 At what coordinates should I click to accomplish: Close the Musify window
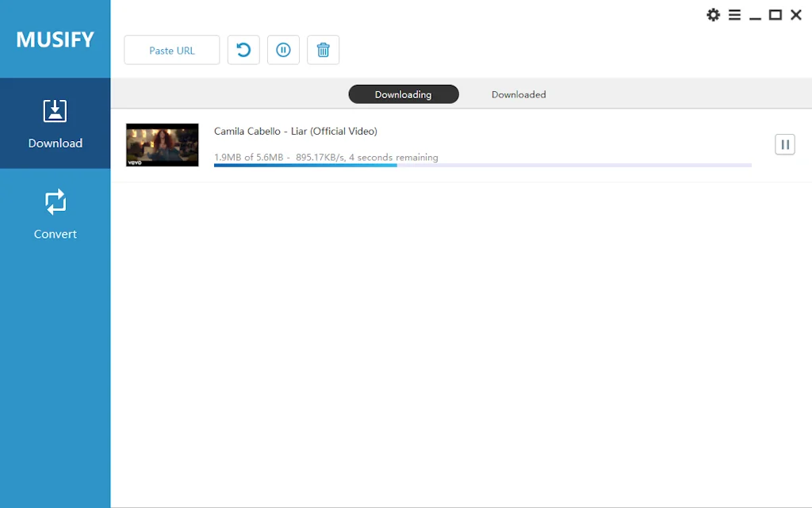[796, 15]
